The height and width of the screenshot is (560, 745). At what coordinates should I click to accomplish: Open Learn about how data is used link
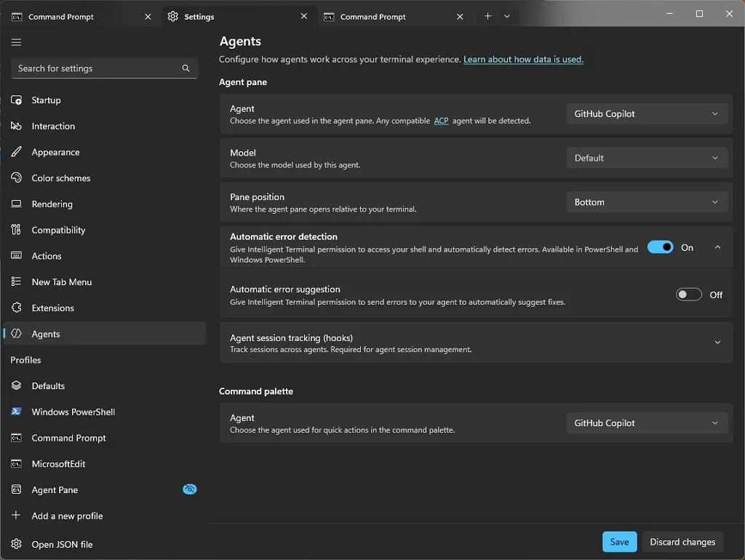523,60
